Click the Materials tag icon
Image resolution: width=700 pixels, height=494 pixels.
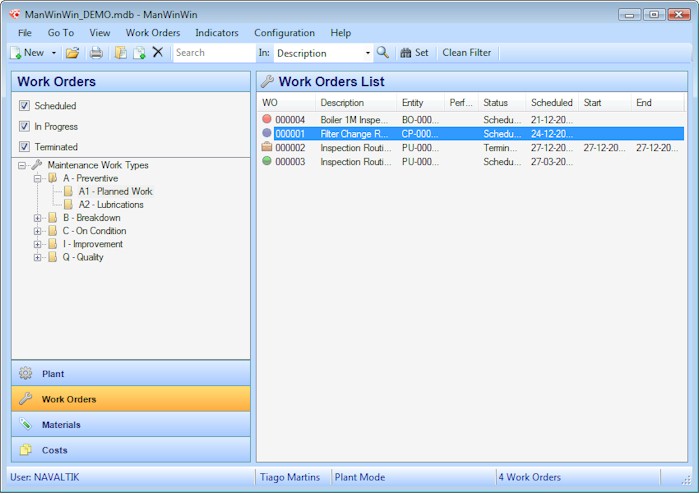[25, 424]
